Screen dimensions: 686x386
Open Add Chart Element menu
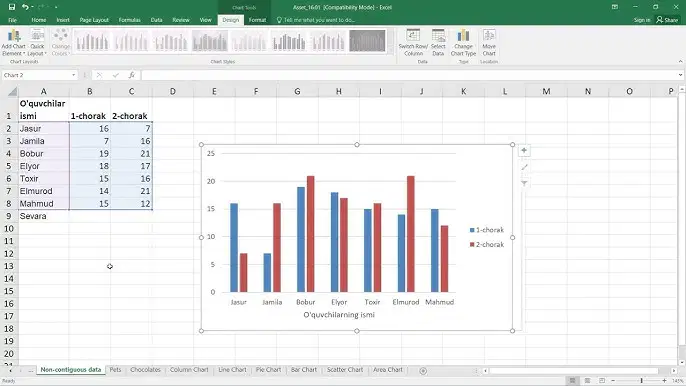tap(14, 42)
